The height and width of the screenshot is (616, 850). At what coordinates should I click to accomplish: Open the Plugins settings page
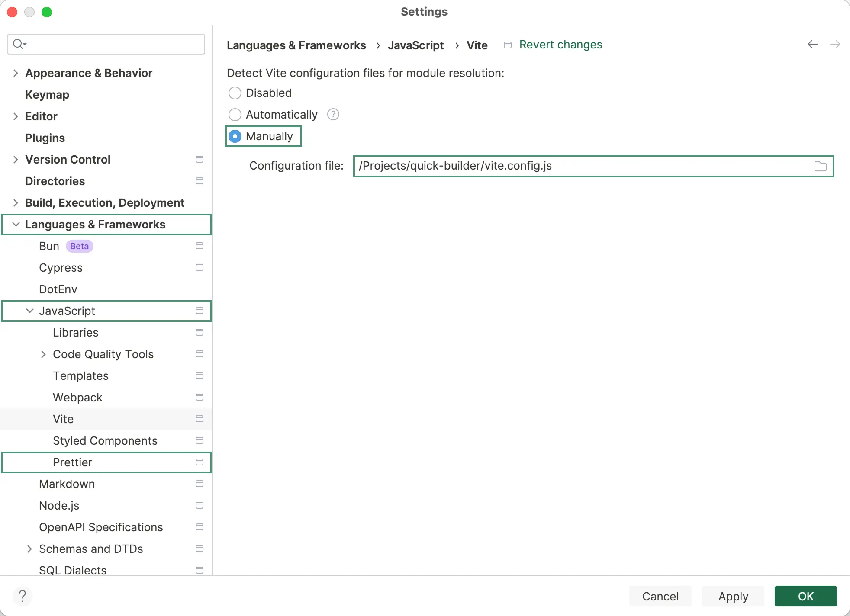[45, 138]
